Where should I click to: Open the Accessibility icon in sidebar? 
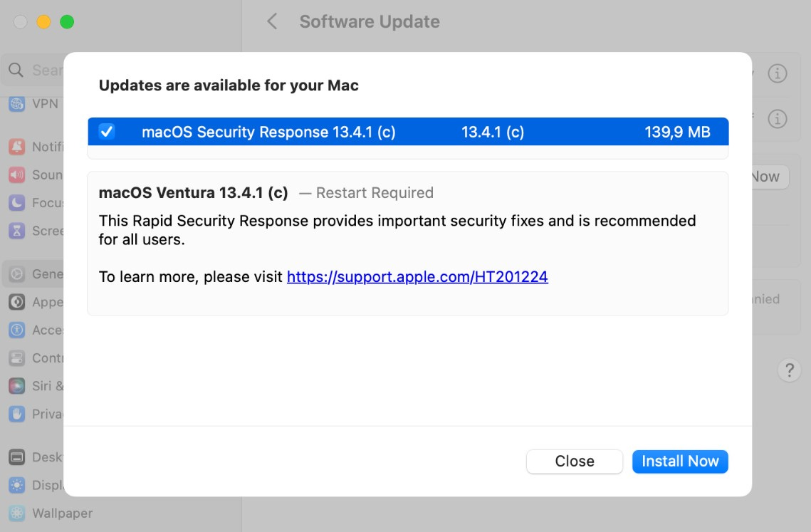point(16,330)
